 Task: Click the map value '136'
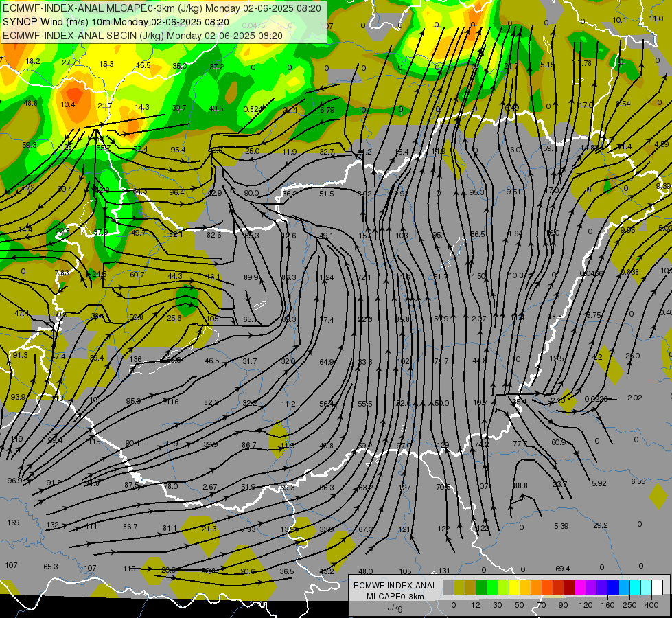click(x=135, y=359)
